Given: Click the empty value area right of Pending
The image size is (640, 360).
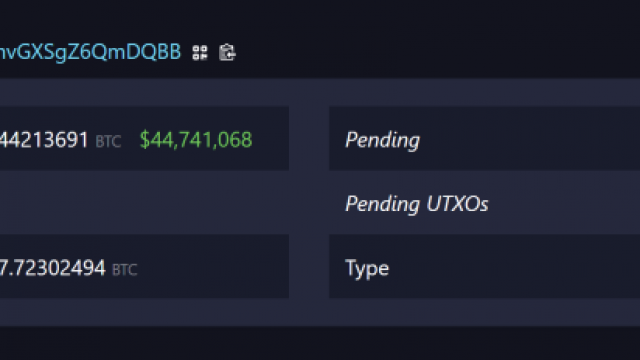Looking at the screenshot, I should (530, 138).
